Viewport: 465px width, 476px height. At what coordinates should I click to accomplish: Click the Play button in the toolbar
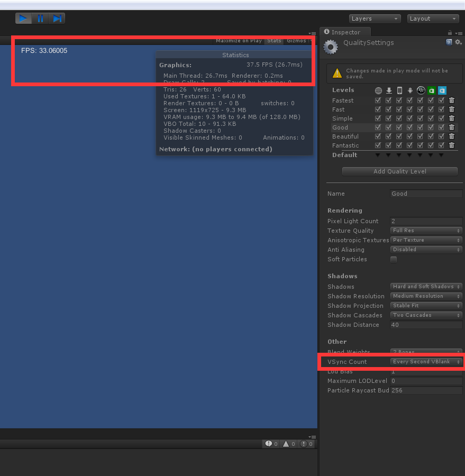(23, 19)
